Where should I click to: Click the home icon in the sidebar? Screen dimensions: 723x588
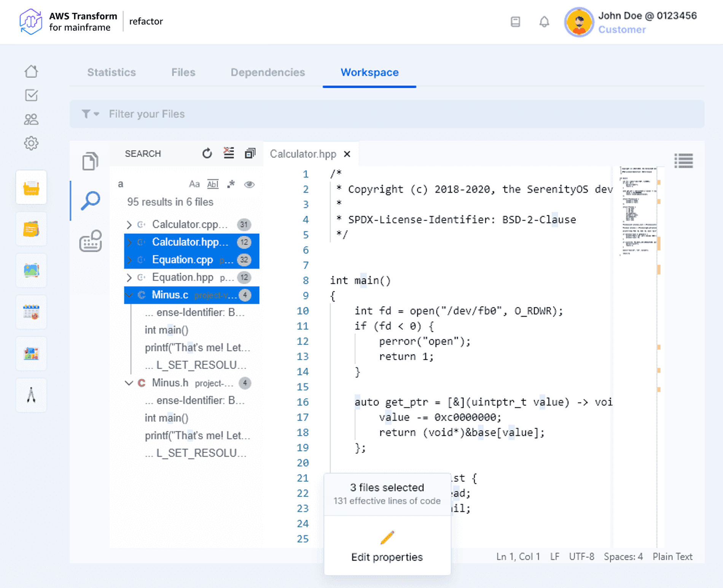(x=32, y=71)
